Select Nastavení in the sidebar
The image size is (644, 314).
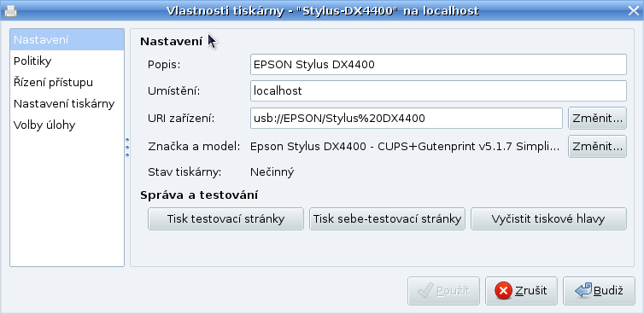point(67,40)
